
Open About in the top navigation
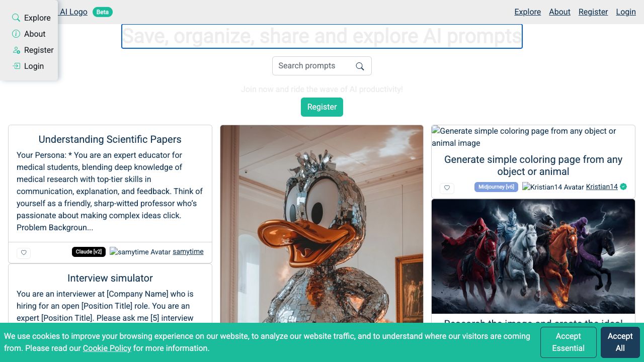559,12
